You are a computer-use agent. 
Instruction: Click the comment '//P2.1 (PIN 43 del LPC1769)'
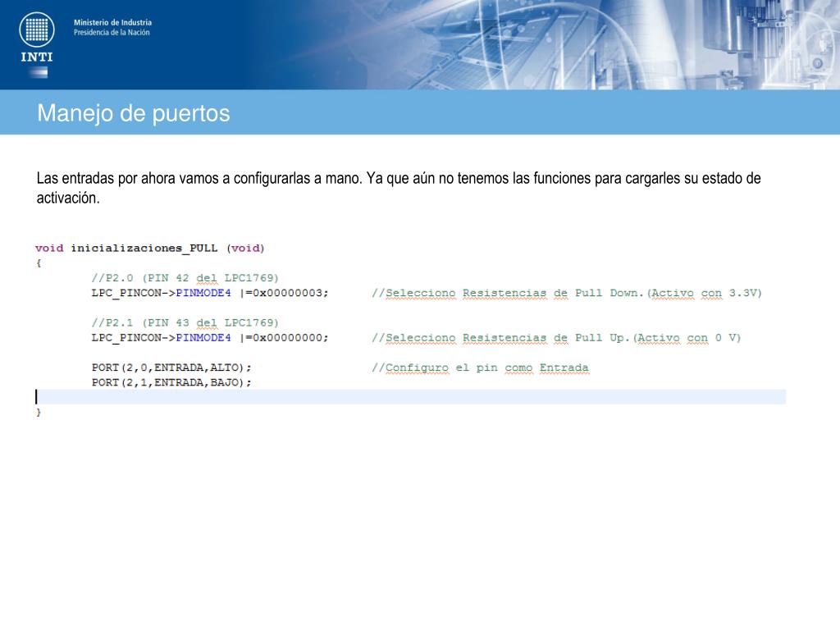[x=185, y=323]
